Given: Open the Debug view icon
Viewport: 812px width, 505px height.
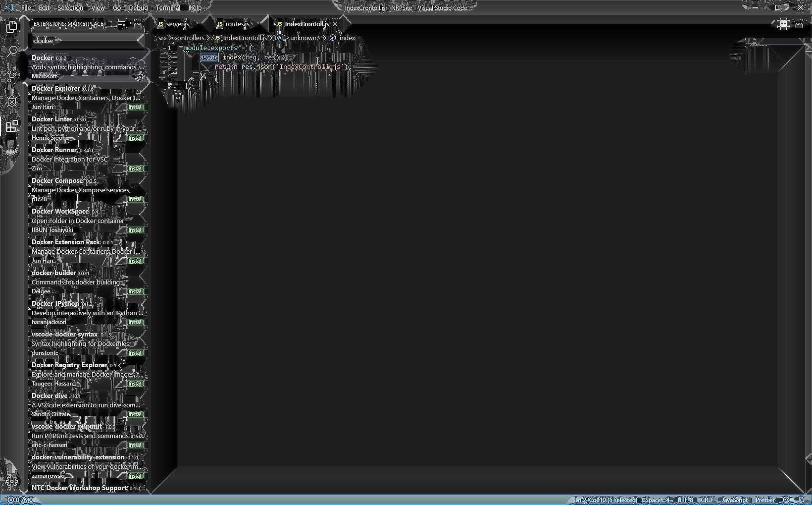Looking at the screenshot, I should (11, 101).
